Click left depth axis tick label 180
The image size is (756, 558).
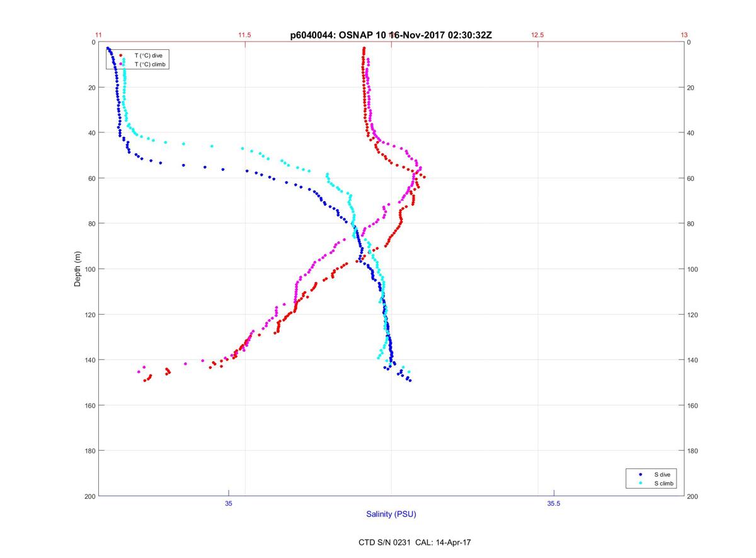(90, 451)
